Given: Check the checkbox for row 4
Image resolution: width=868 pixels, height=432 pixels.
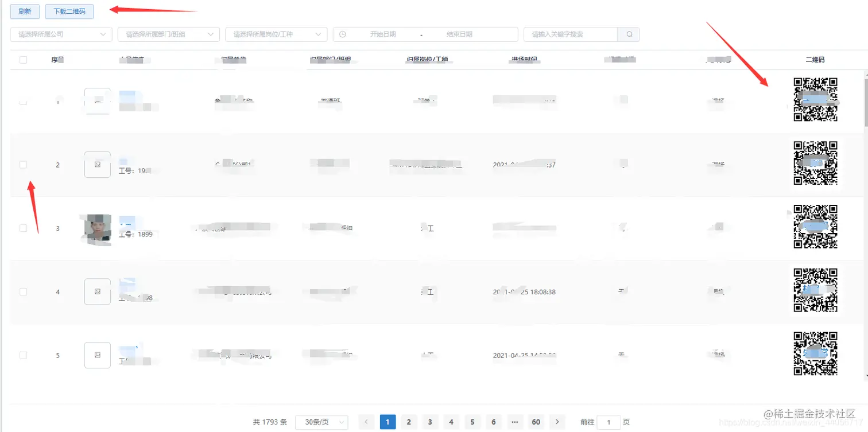Looking at the screenshot, I should click(24, 292).
